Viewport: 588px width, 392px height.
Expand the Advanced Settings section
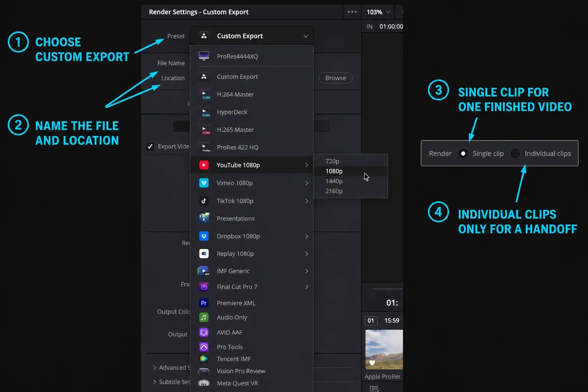tap(155, 367)
